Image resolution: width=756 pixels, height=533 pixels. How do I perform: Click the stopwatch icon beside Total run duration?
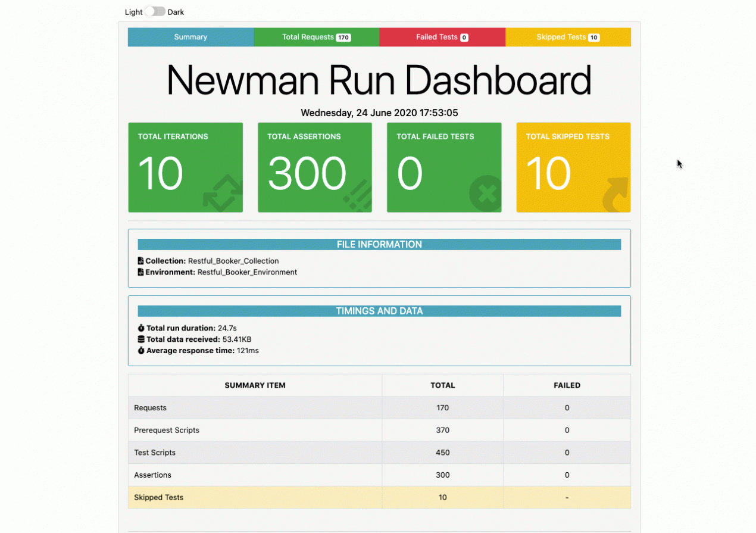[141, 328]
